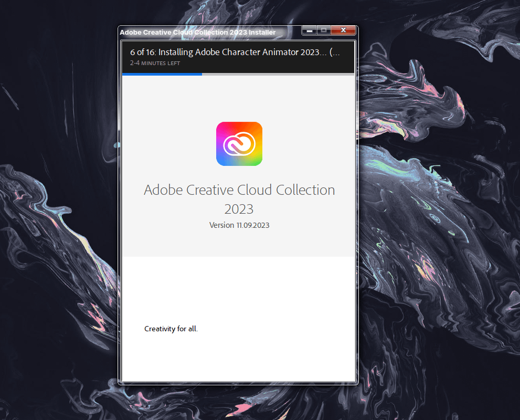Click the gray unfilled part of progress bar

click(278, 75)
